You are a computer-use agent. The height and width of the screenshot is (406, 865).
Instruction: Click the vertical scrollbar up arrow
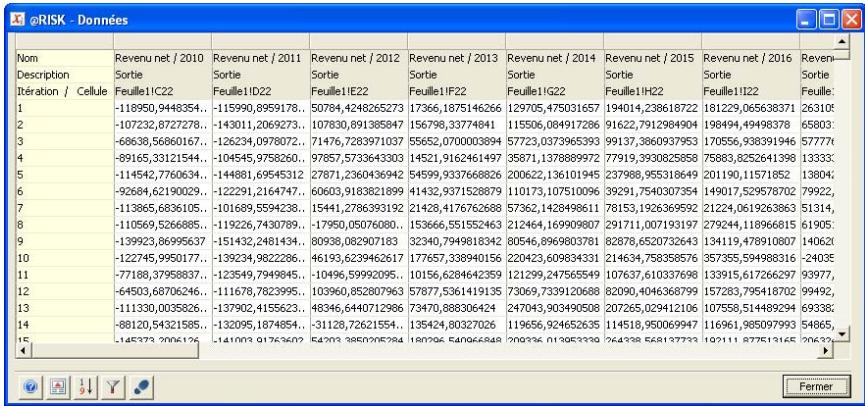tap(842, 40)
